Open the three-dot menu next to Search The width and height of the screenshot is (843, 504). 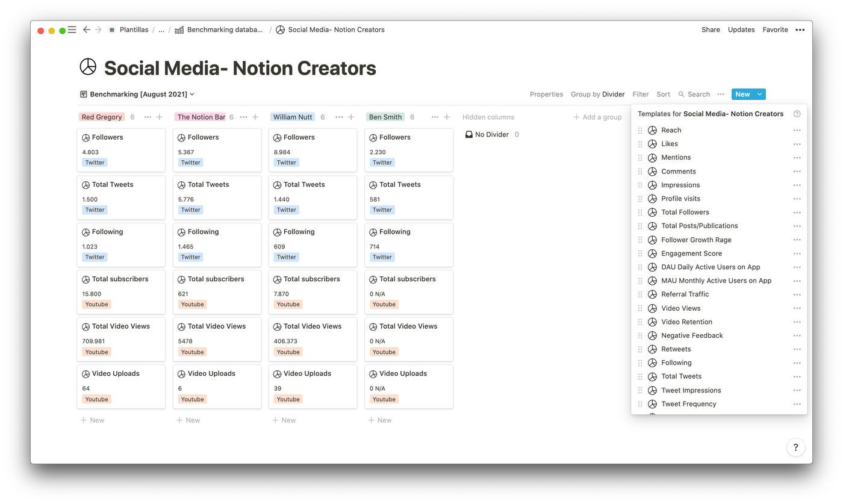tap(721, 94)
